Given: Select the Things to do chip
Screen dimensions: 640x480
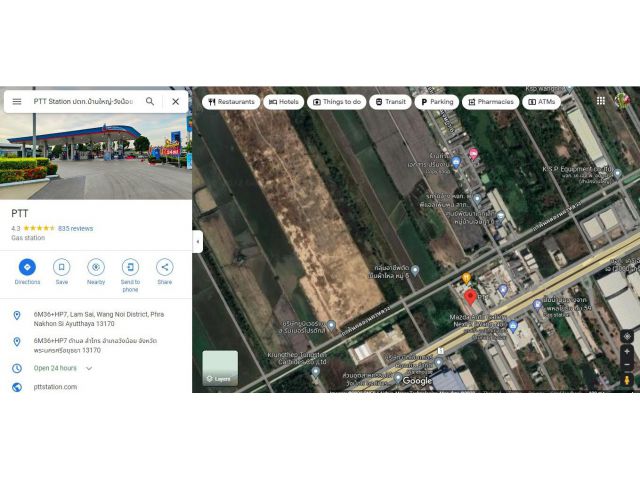Looking at the screenshot, I should [x=337, y=102].
